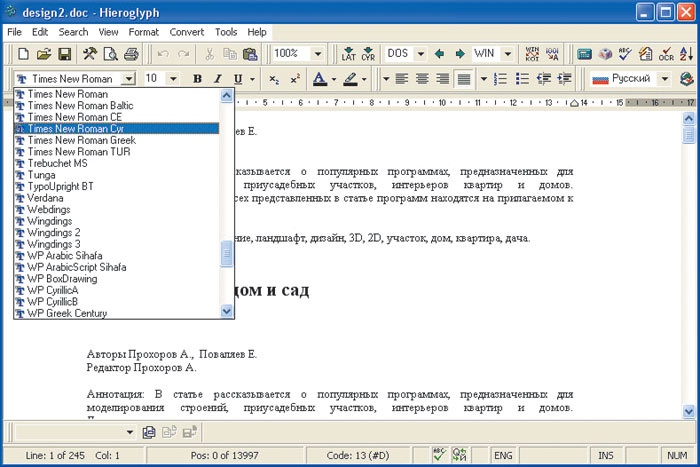
Task: Open the Format menu
Action: pos(143,32)
